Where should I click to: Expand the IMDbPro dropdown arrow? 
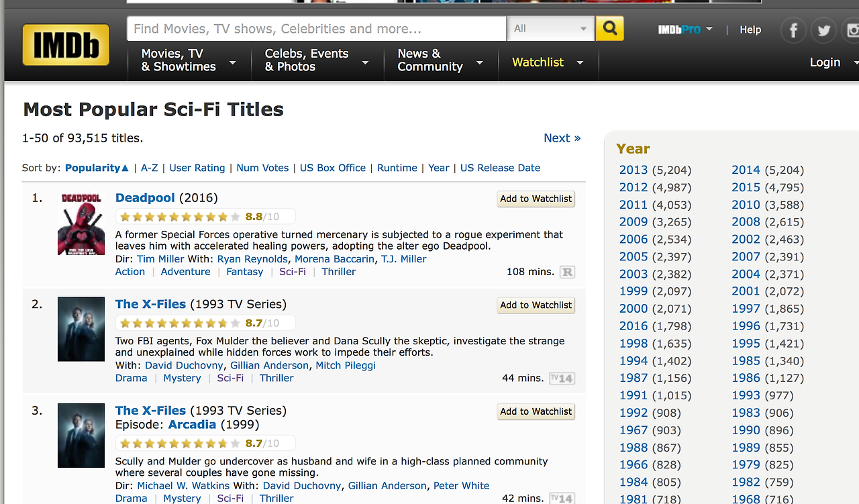pos(709,30)
